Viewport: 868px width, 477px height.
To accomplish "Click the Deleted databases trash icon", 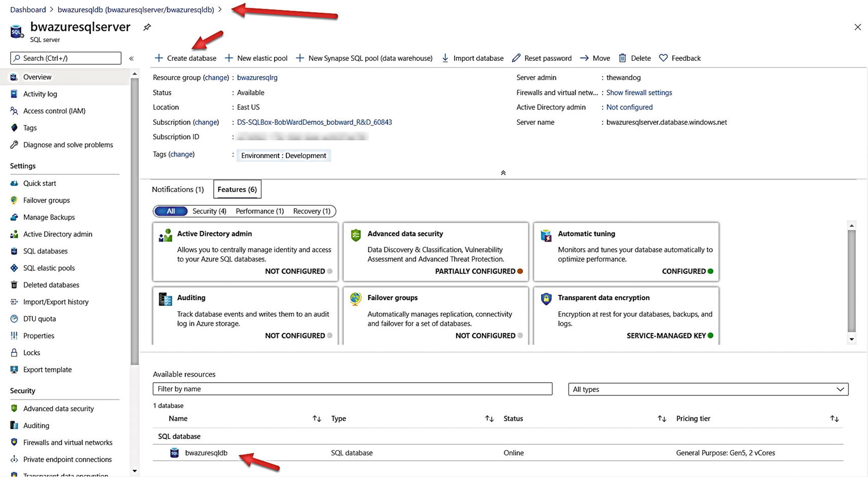I will 14,285.
